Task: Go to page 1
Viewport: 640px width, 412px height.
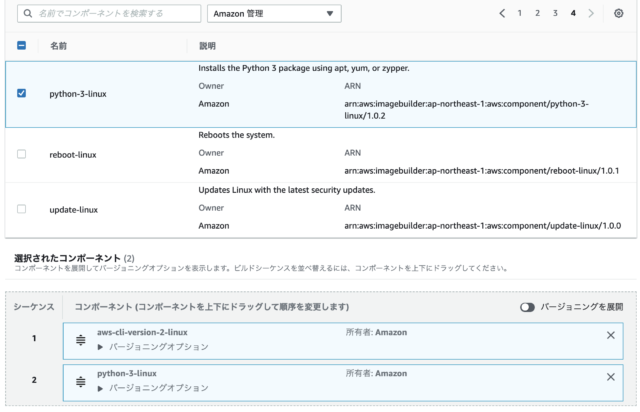Action: click(x=520, y=13)
